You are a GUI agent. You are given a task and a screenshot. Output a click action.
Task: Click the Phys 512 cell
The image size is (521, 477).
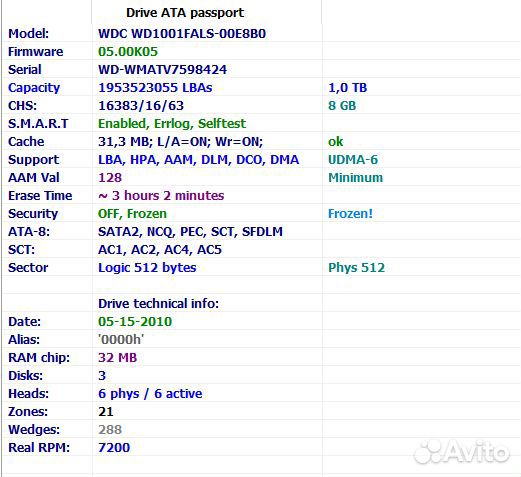coord(356,268)
